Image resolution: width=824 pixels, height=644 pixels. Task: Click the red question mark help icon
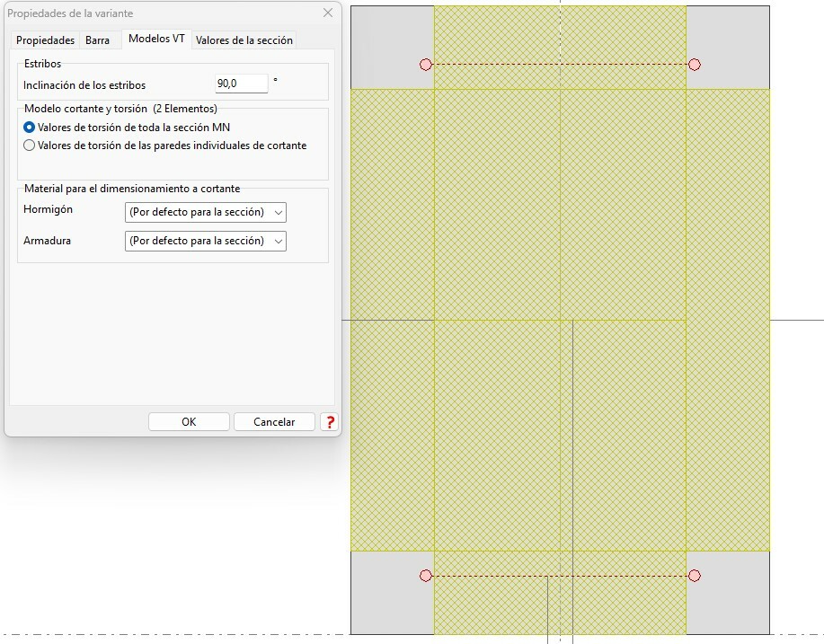tap(330, 422)
